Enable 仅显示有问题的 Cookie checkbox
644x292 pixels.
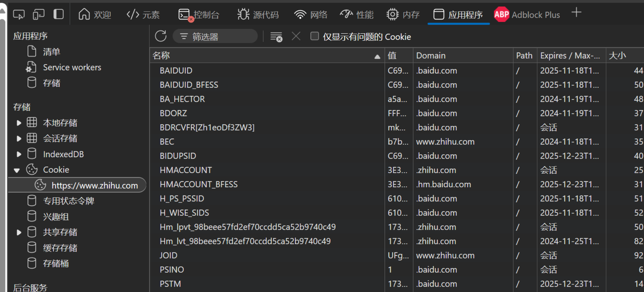[x=315, y=36]
